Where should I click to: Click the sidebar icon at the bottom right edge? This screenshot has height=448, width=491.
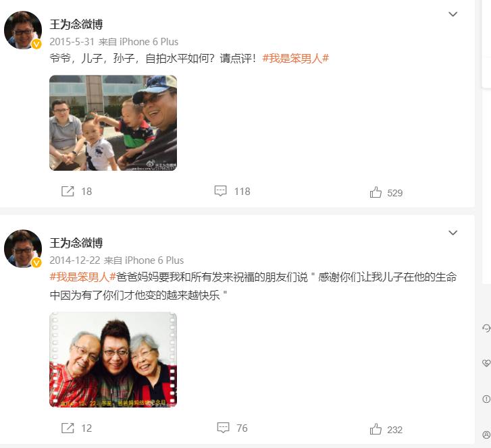click(x=486, y=435)
